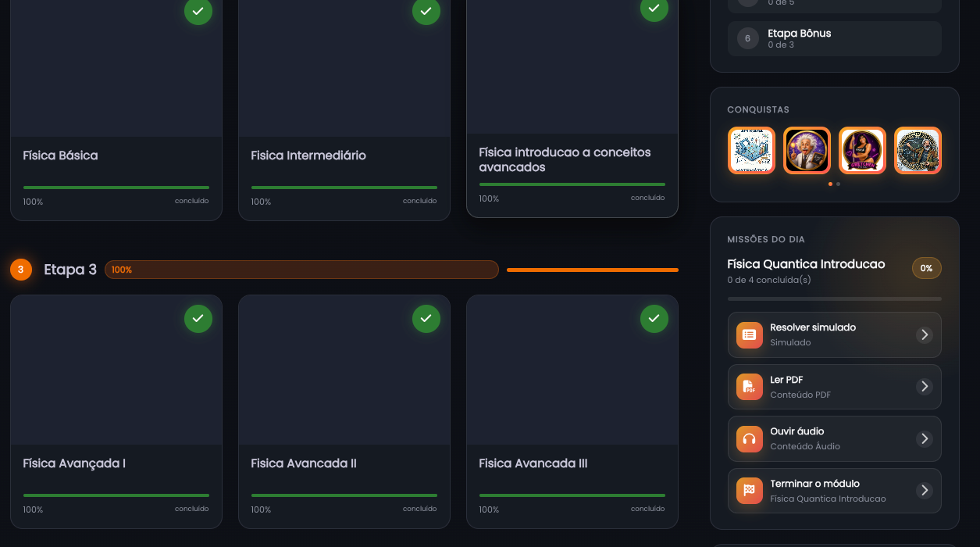980x547 pixels.
Task: Click the green checkmark on Fisica Avancada III
Action: click(654, 319)
